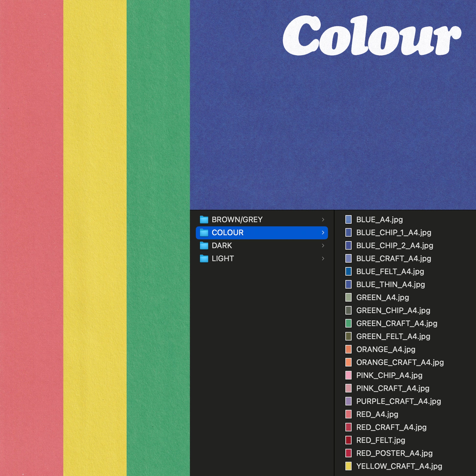476x476 pixels.
Task: Click the COLOUR folder icon
Action: coord(204,233)
